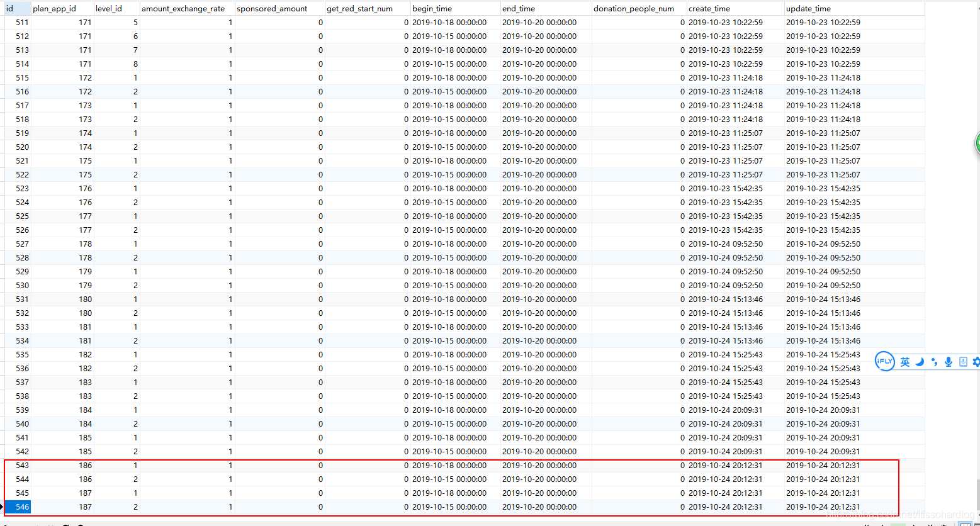Screen dimensions: 980x526
Task: Start iFLY voice input microphone
Action: tap(949, 362)
